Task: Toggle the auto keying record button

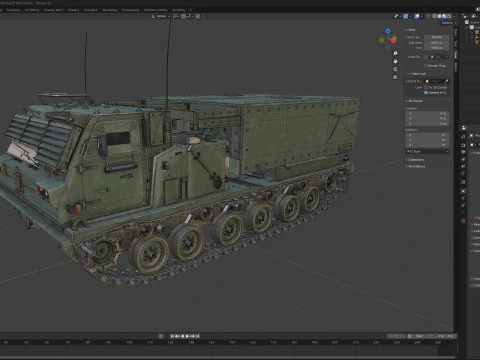Action: click(x=161, y=336)
